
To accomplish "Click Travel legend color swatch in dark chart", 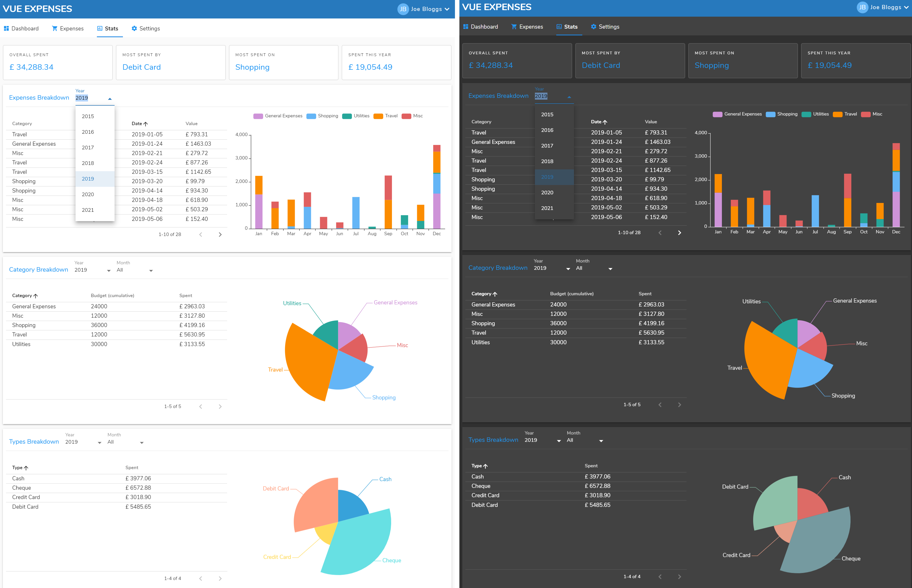I will click(838, 114).
